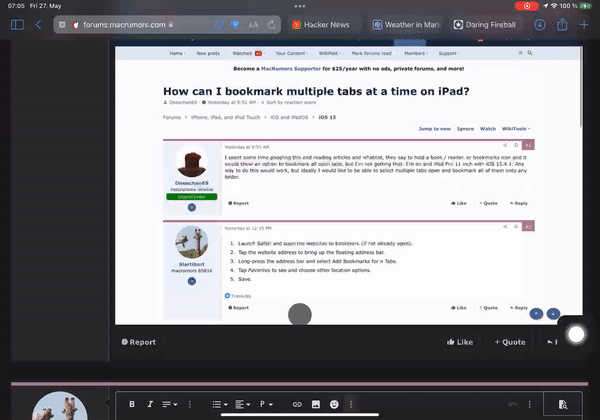The width and height of the screenshot is (600, 420).
Task: Expand more options after the smilies icon
Action: click(x=351, y=404)
